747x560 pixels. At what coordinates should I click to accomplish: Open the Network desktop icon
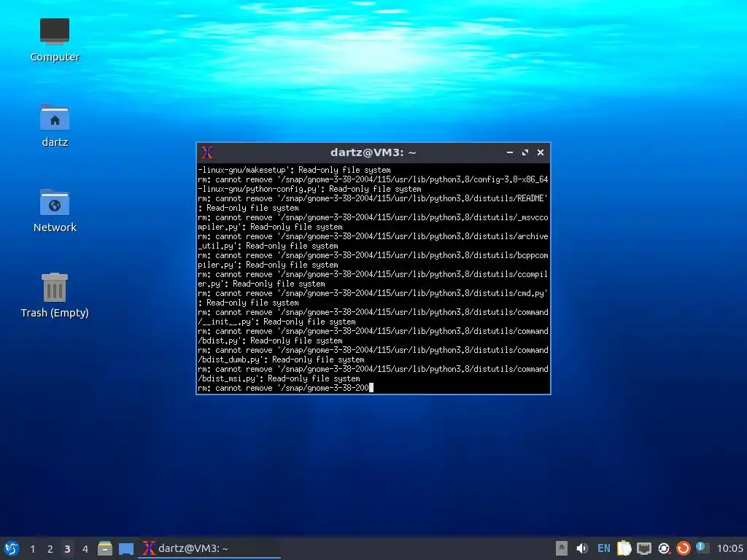click(54, 211)
